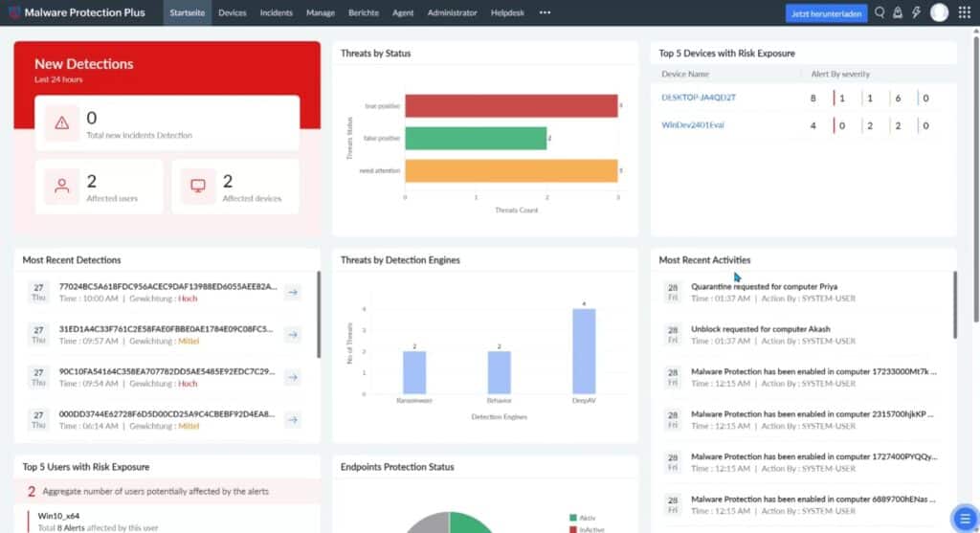Open the Incidents tab
This screenshot has width=980, height=533.
[277, 12]
